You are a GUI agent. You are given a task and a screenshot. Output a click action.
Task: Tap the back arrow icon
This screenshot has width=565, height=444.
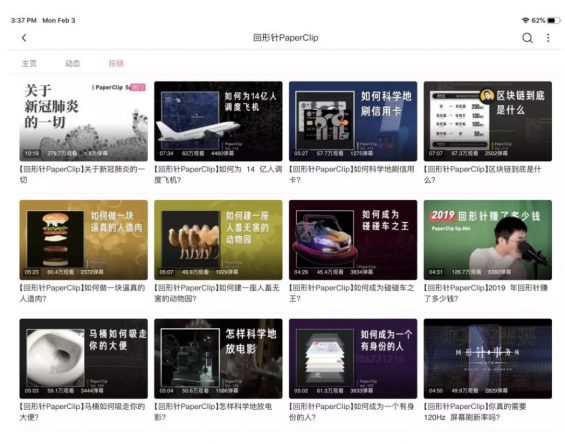(24, 38)
